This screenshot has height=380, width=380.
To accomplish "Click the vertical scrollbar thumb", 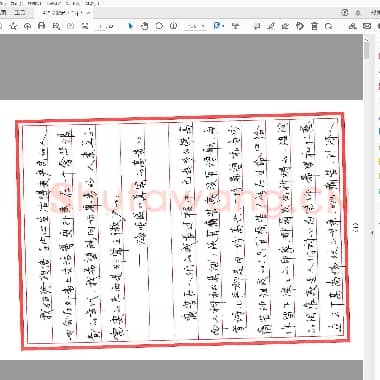I will (367, 51).
